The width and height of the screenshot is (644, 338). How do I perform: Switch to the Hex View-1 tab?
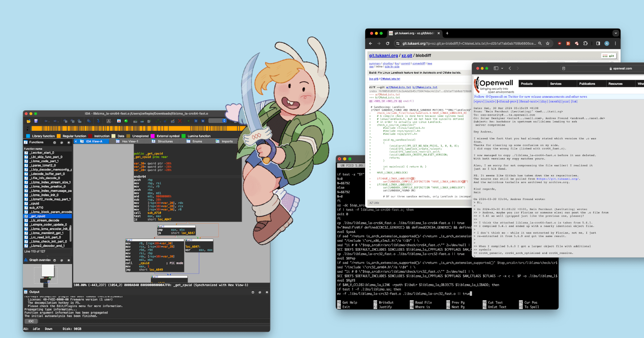pyautogui.click(x=127, y=141)
